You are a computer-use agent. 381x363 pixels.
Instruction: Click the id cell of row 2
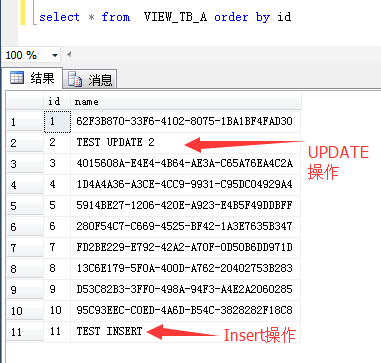(x=57, y=143)
